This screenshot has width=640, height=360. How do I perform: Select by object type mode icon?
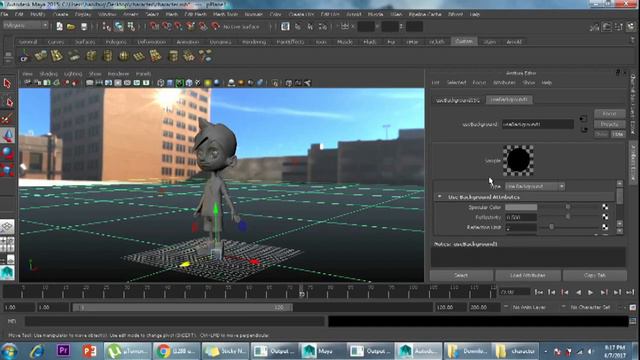pos(119,27)
